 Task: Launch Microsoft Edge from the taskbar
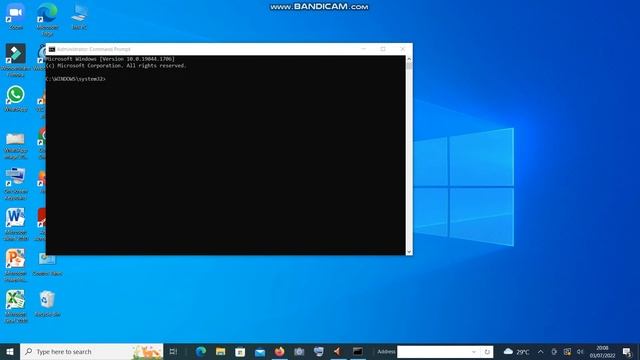point(200,351)
